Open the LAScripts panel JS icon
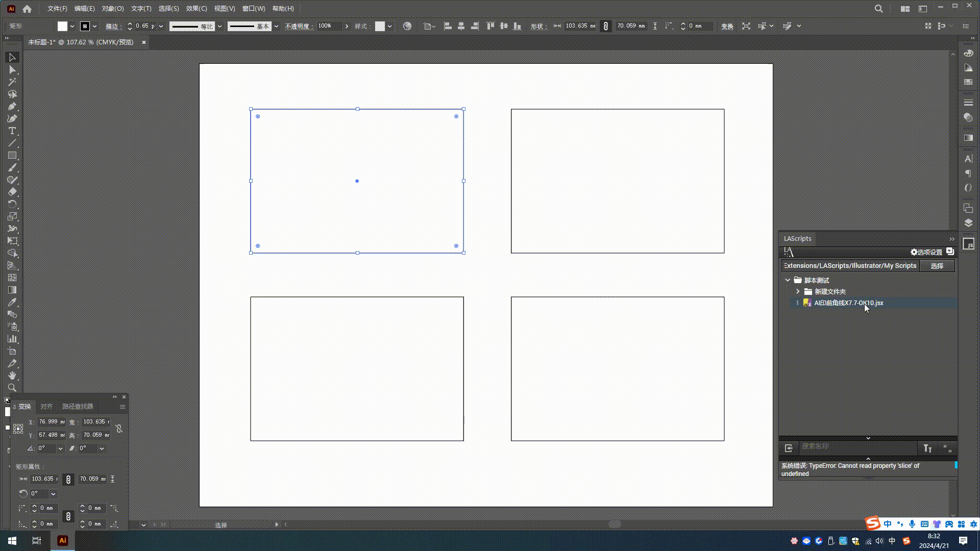980x551 pixels. click(x=968, y=244)
